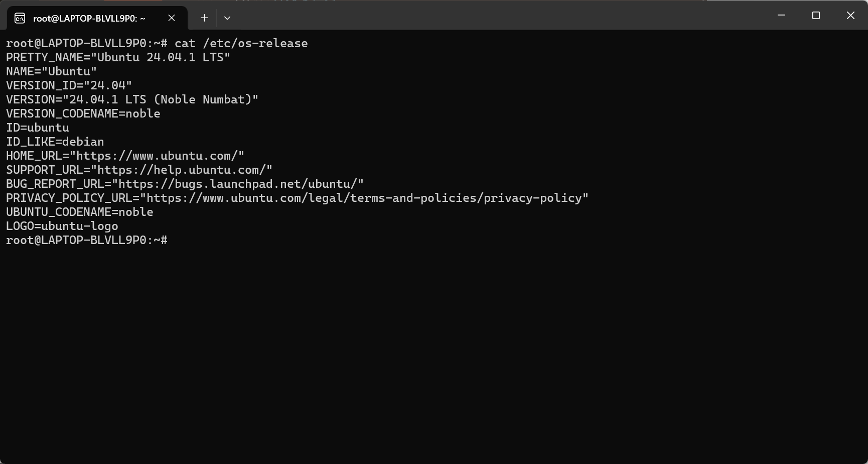
Task: Click the VERSION_CODENAME=noble line
Action: click(83, 113)
